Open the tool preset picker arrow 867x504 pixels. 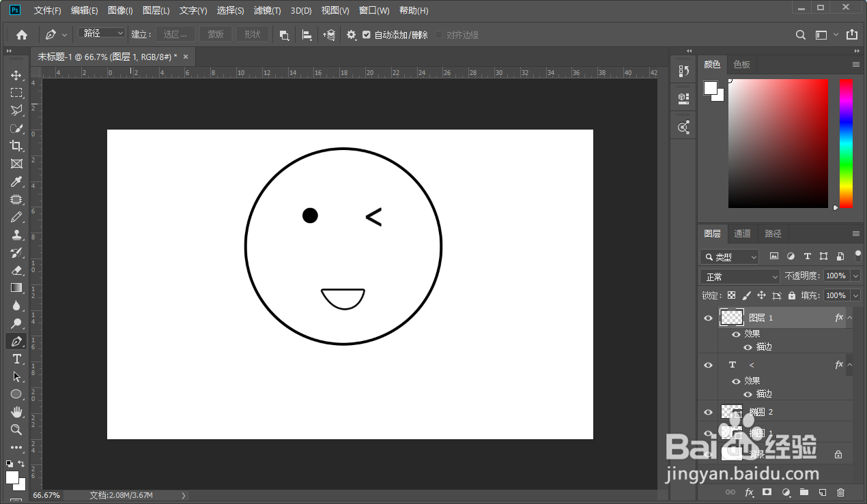point(65,35)
